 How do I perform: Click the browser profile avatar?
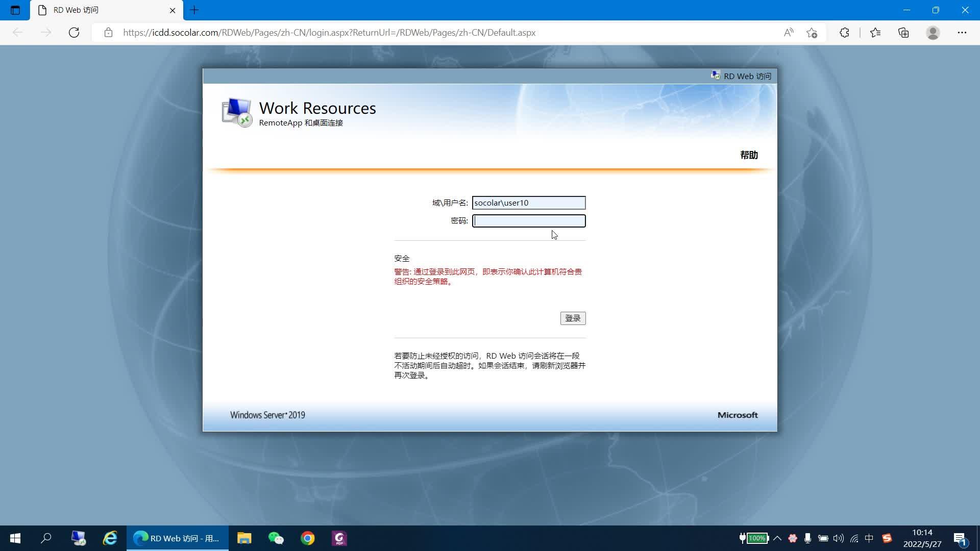coord(933,32)
